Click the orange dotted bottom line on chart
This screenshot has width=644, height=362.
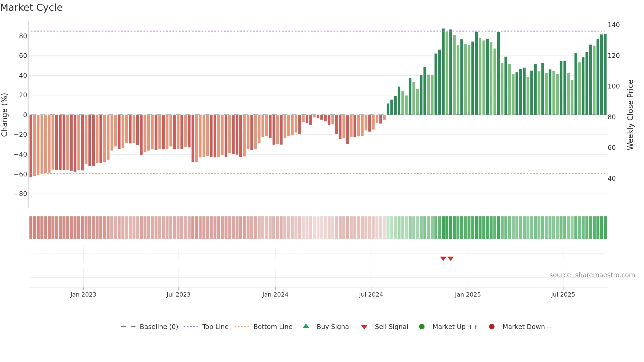click(x=318, y=173)
